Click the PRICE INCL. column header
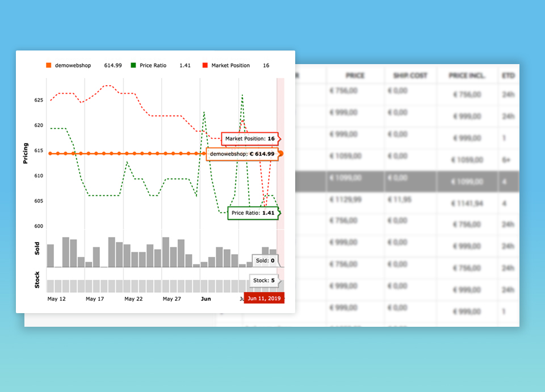 click(x=467, y=75)
